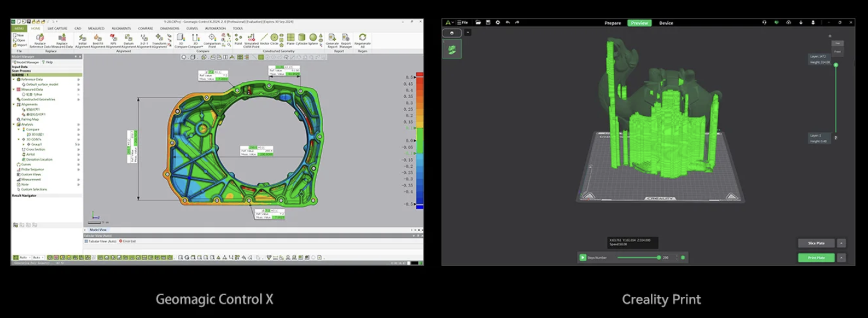Viewport: 868px width, 318px height.
Task: Click Slice Plate button
Action: pyautogui.click(x=816, y=243)
